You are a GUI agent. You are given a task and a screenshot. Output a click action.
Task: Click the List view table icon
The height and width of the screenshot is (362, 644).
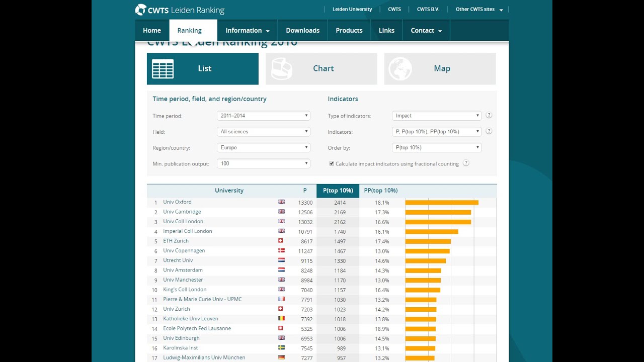[x=163, y=69]
